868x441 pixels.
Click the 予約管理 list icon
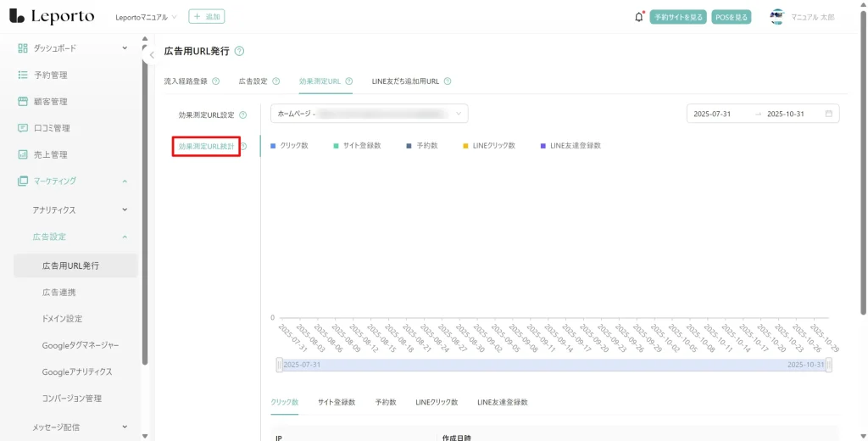23,75
